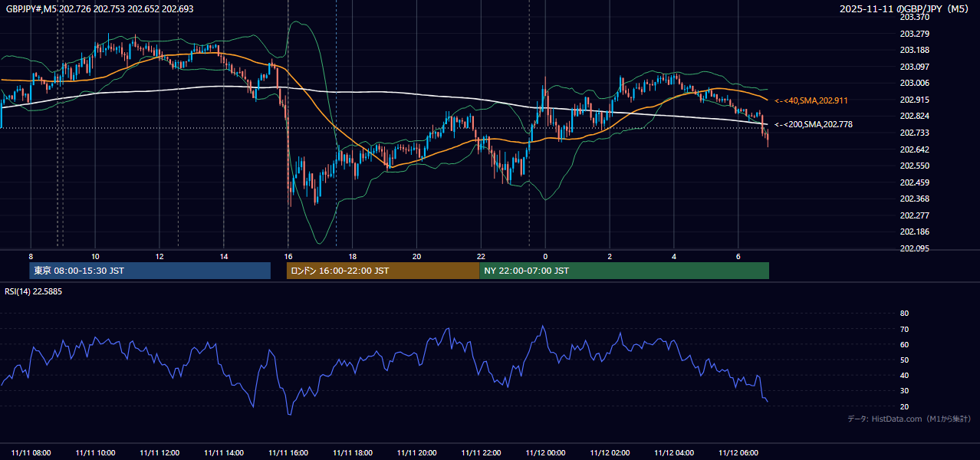The height and width of the screenshot is (460, 980).
Task: Click hour label 14 under price chart
Action: tap(223, 256)
